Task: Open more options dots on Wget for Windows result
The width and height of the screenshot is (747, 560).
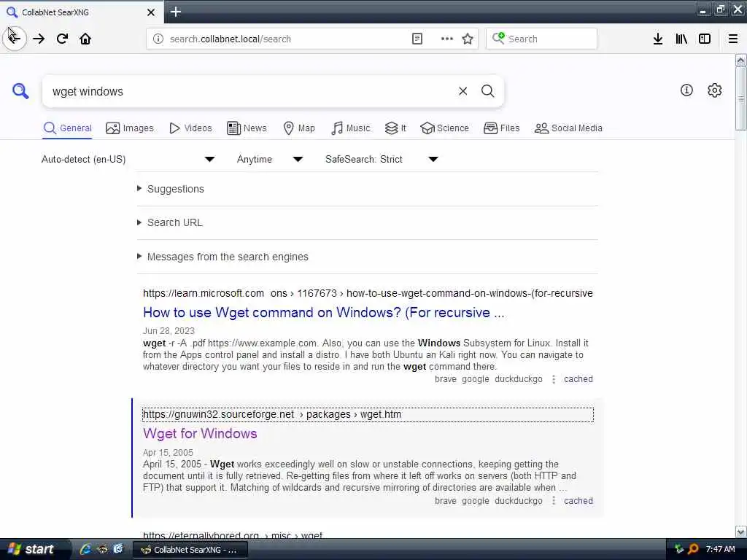Action: pos(554,501)
